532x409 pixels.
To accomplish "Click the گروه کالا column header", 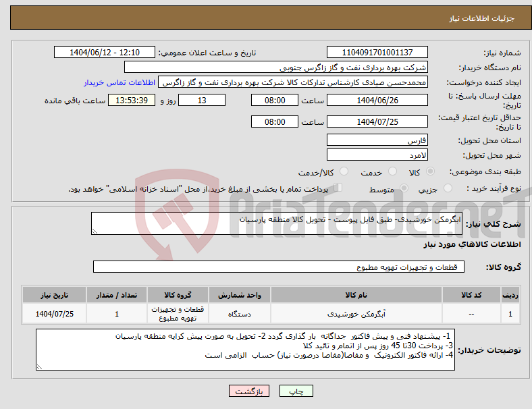I will coord(178,295).
